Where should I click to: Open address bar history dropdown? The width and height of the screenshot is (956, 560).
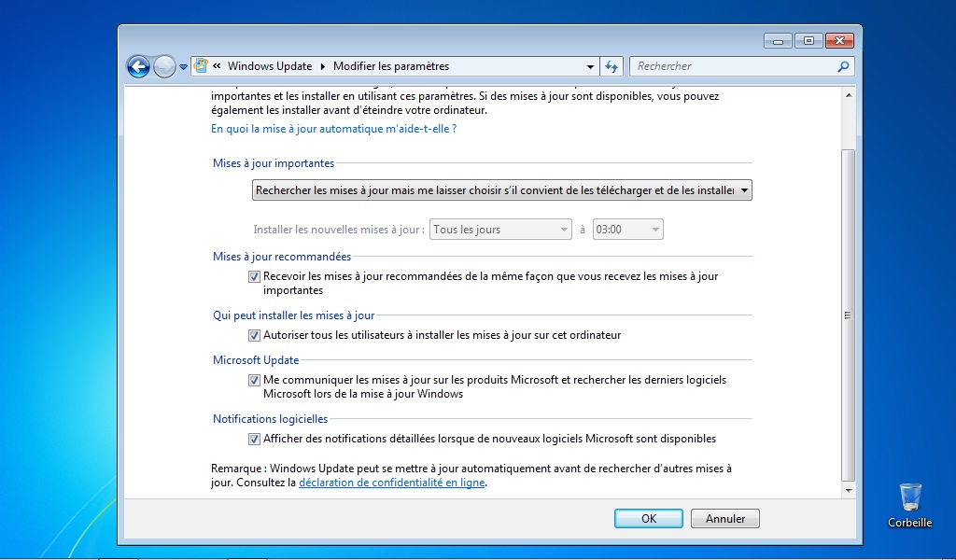click(x=590, y=66)
